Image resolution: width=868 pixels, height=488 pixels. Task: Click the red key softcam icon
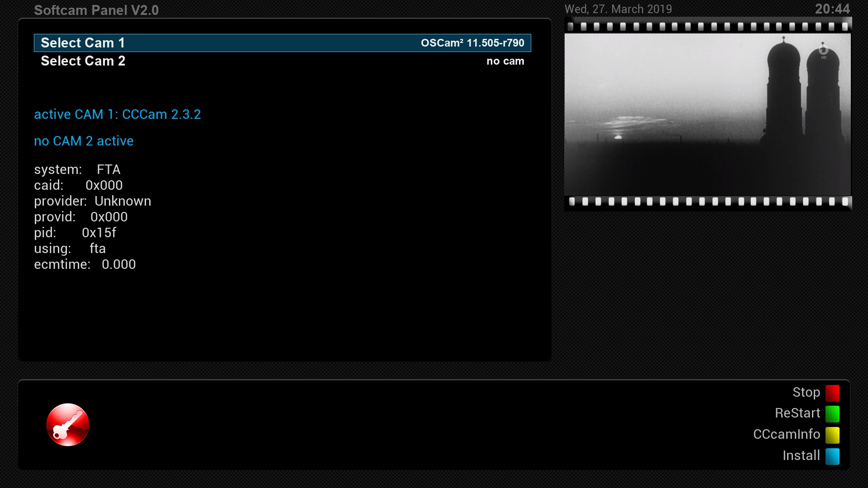68,425
